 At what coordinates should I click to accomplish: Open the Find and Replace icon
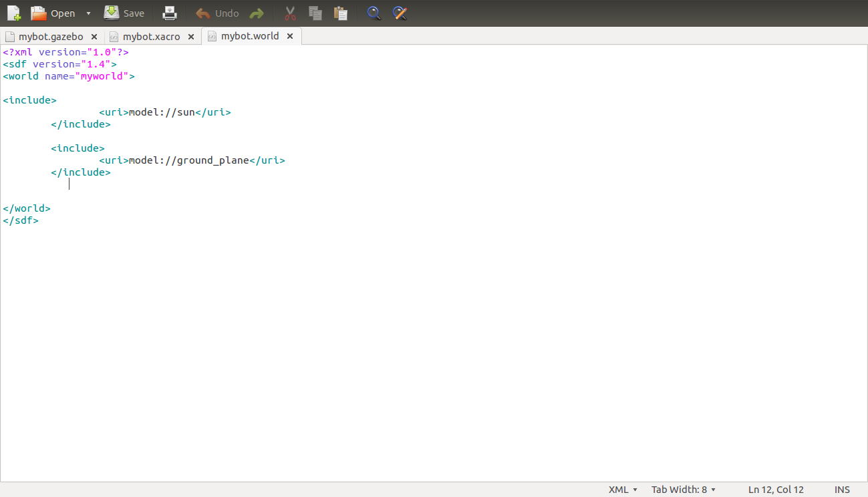point(400,13)
